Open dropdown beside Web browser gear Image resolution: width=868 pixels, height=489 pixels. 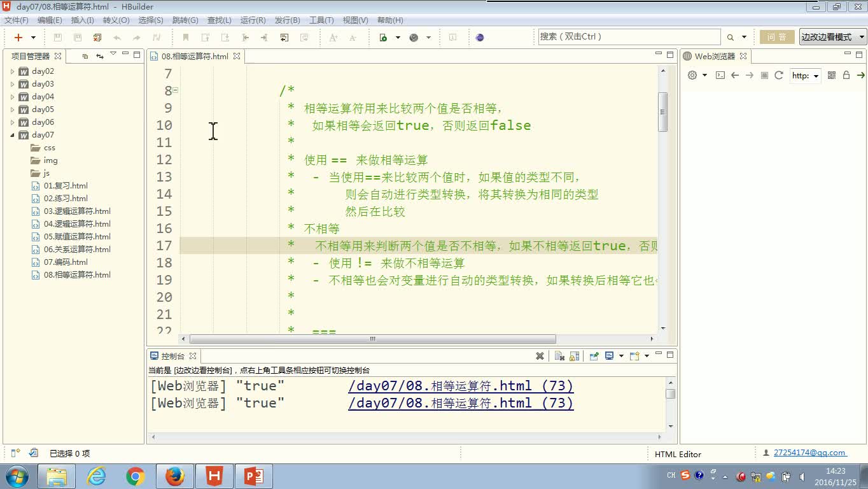pyautogui.click(x=704, y=75)
